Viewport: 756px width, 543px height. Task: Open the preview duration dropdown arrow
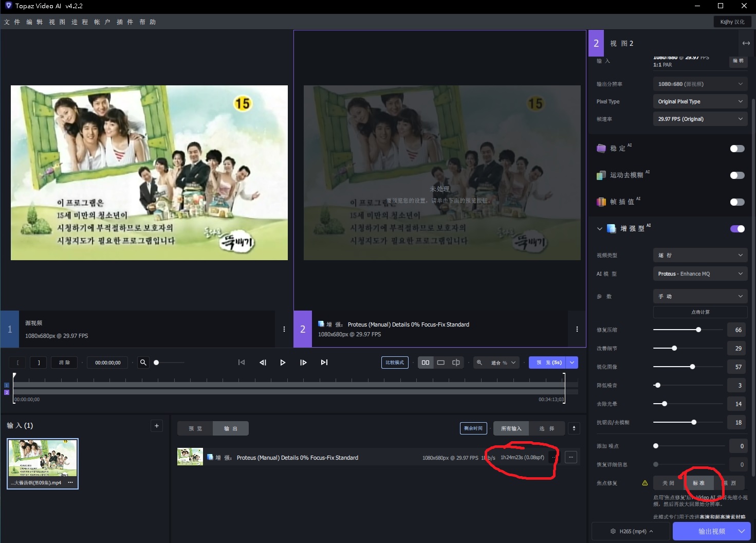[572, 363]
